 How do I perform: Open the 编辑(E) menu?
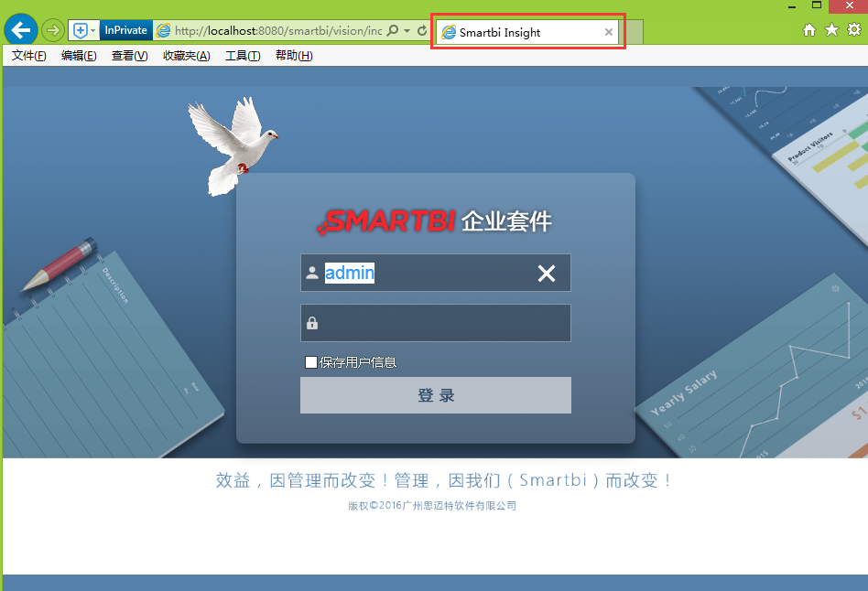[79, 55]
